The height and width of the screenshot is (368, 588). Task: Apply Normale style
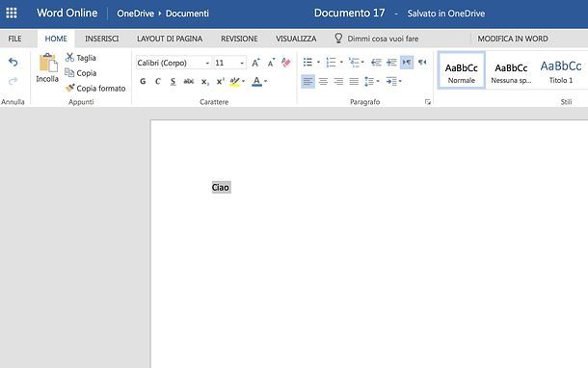[x=462, y=70]
